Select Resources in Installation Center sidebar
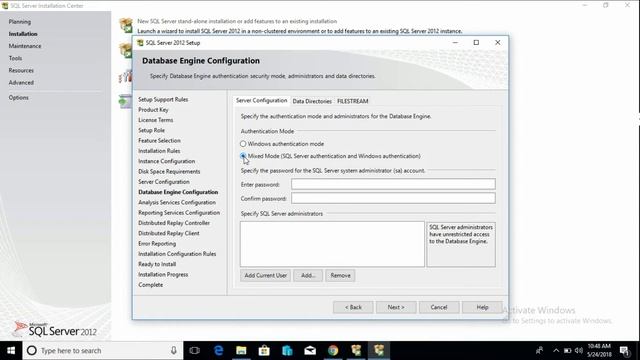The image size is (640, 360). pyautogui.click(x=21, y=71)
